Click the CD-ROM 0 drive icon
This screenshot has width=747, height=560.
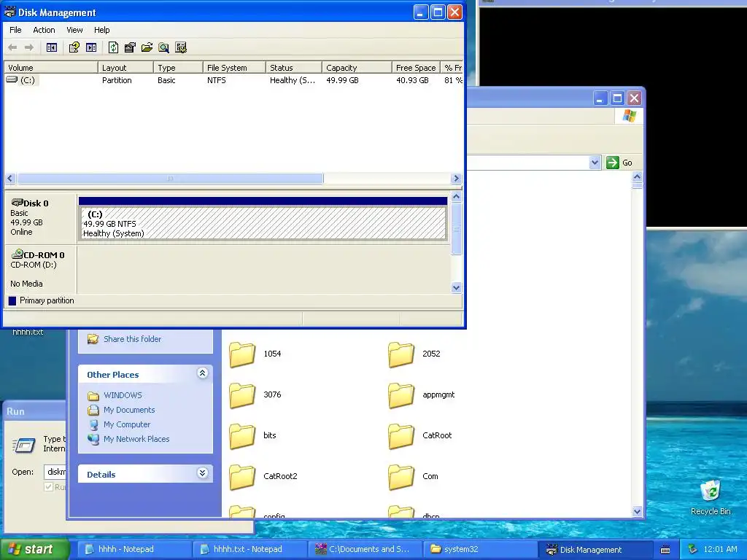pos(18,254)
